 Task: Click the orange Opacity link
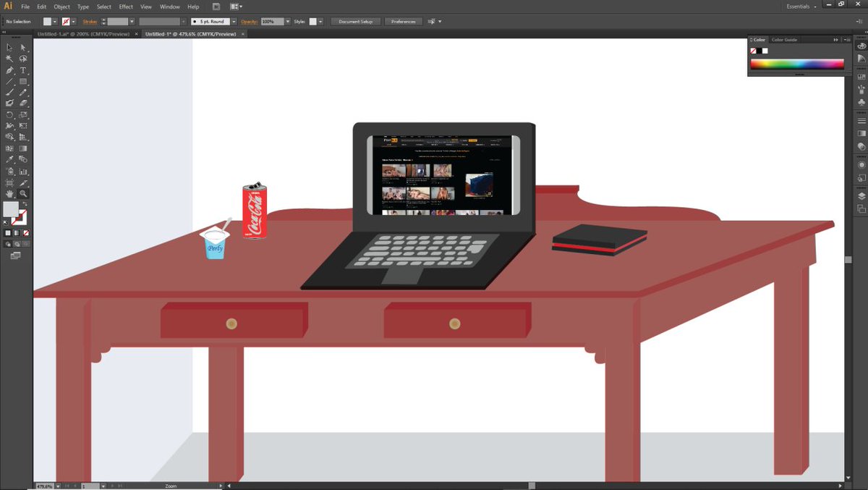(x=249, y=22)
